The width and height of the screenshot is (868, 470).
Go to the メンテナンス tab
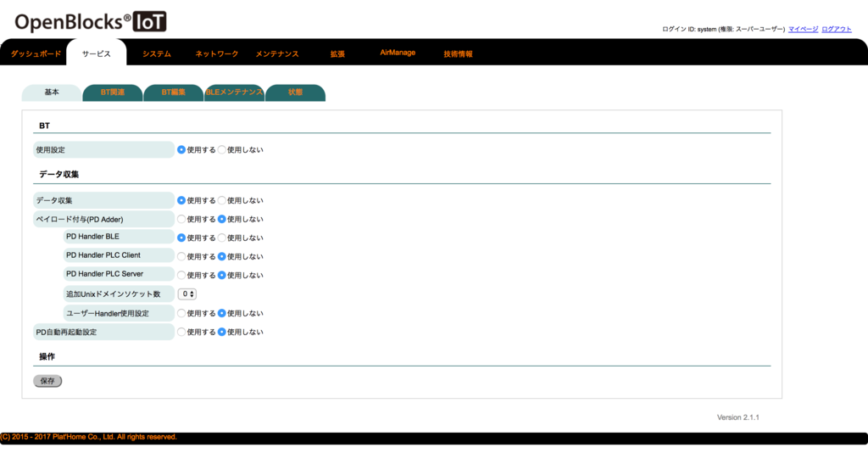[277, 53]
